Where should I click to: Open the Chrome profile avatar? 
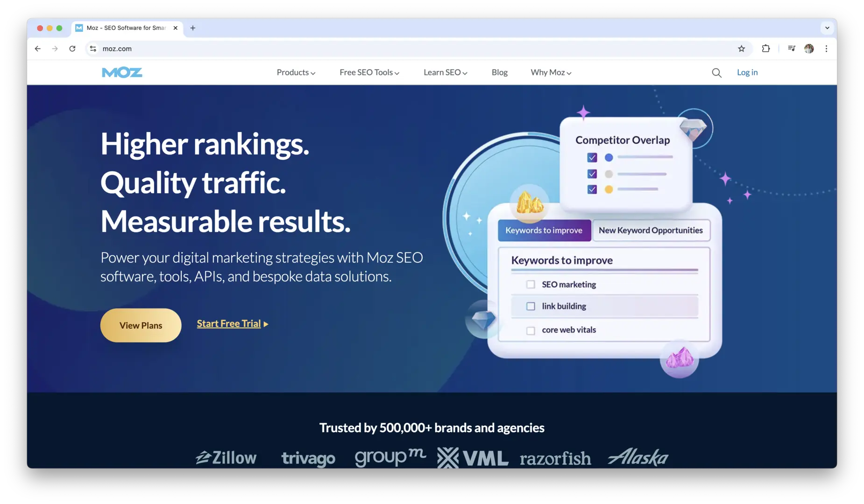(x=809, y=49)
